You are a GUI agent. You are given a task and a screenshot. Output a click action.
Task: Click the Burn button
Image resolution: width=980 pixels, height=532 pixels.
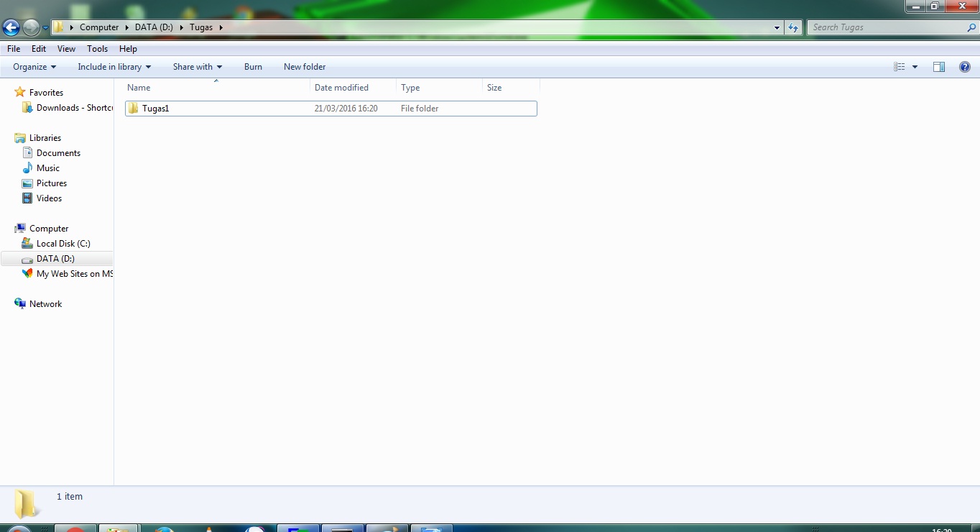click(x=253, y=66)
